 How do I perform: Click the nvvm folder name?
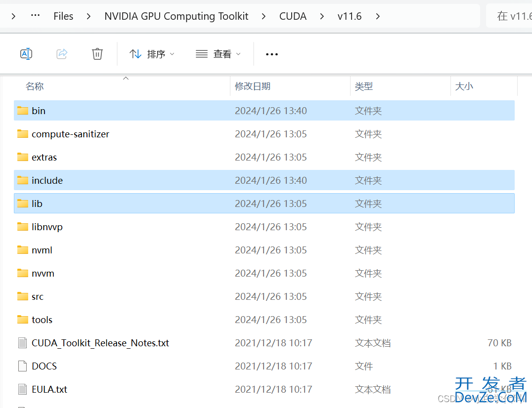[x=43, y=274]
